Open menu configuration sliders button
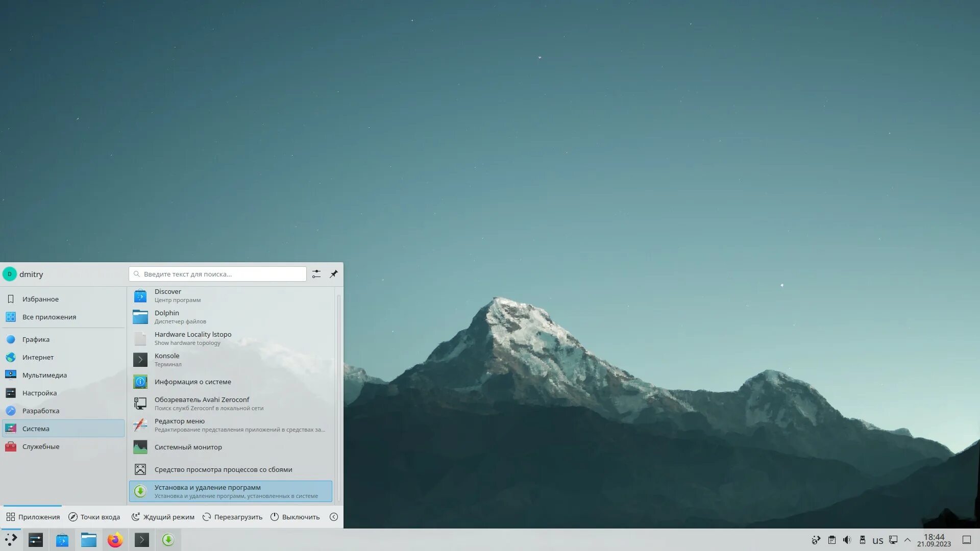980x551 pixels. 316,274
